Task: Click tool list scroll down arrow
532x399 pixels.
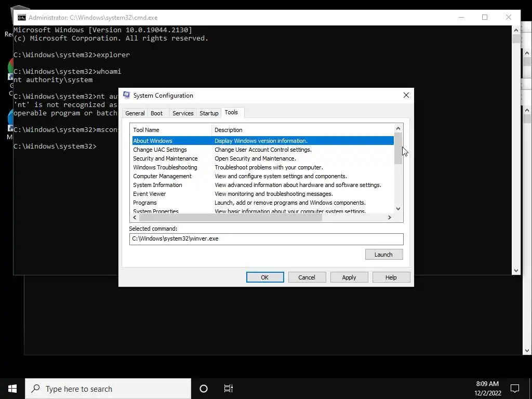Action: (x=398, y=209)
